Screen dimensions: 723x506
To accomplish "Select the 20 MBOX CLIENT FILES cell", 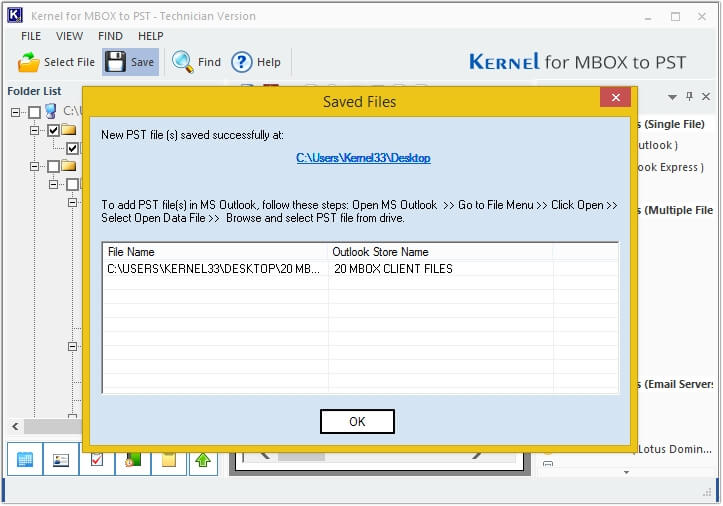I will (440, 268).
